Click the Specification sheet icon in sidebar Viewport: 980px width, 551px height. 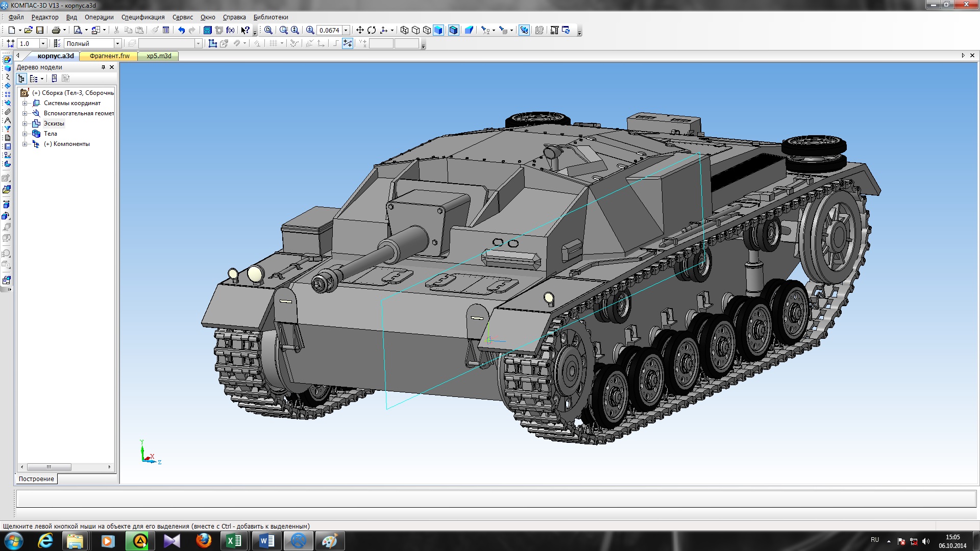pos(8,137)
